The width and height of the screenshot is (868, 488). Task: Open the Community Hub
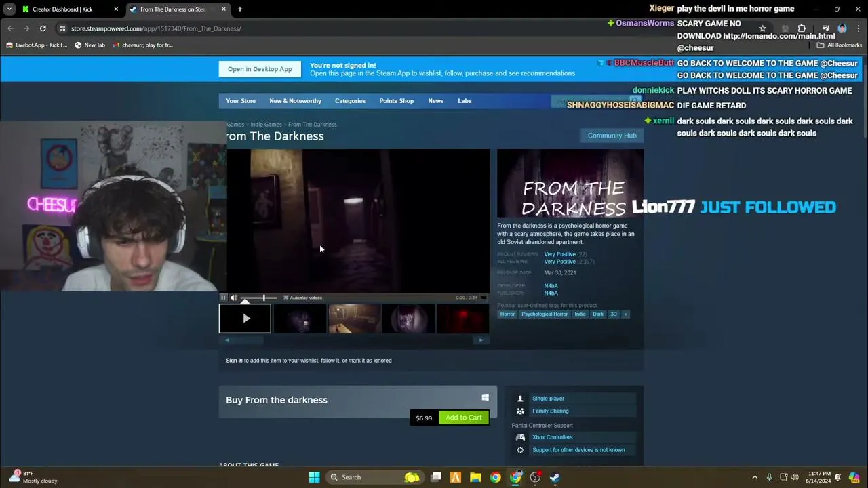pos(612,136)
